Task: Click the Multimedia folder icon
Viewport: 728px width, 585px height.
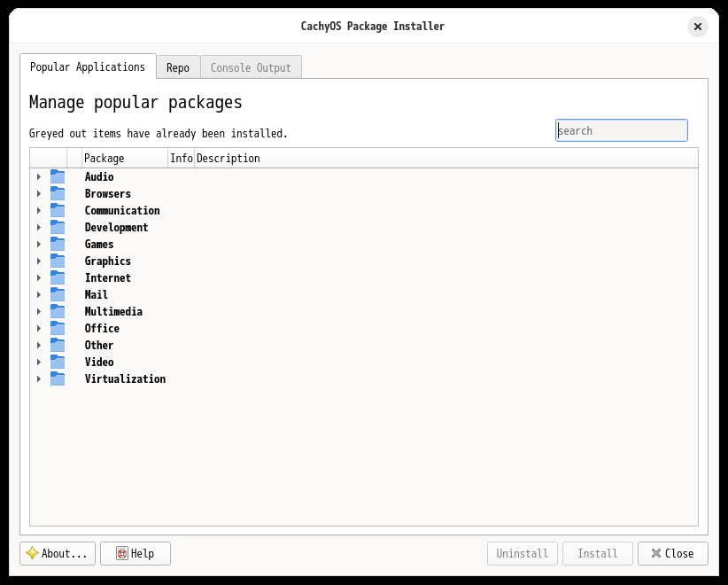Action: click(58, 311)
